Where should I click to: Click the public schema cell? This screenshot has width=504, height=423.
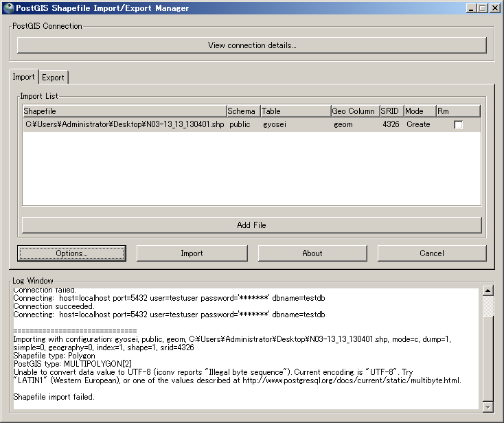(x=240, y=125)
